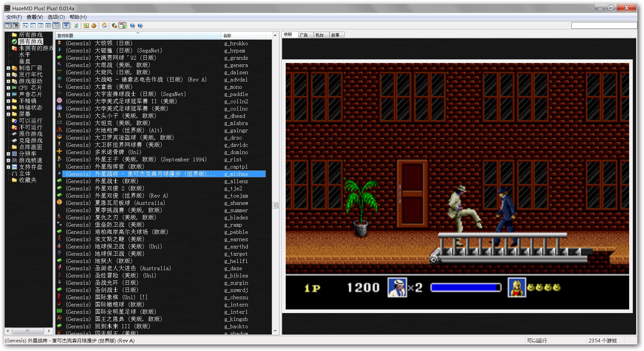Toggle the Chinese 中 language button
This screenshot has width=644, height=351.
point(66,25)
